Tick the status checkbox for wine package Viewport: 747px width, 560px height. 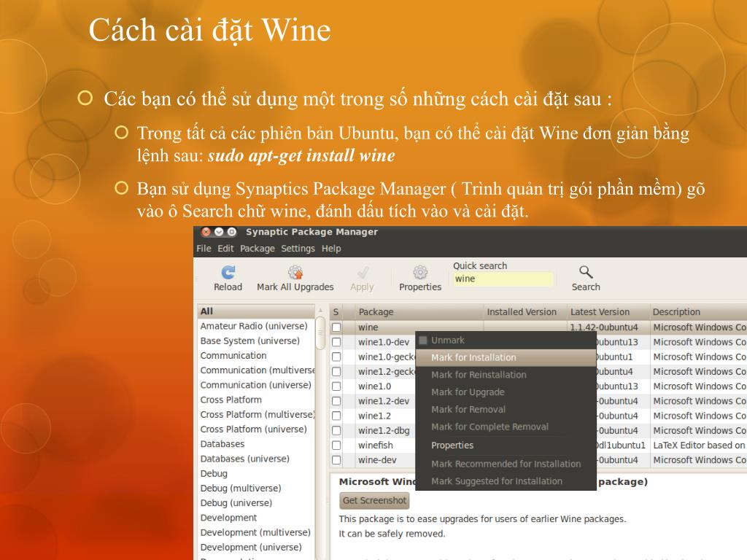(336, 327)
